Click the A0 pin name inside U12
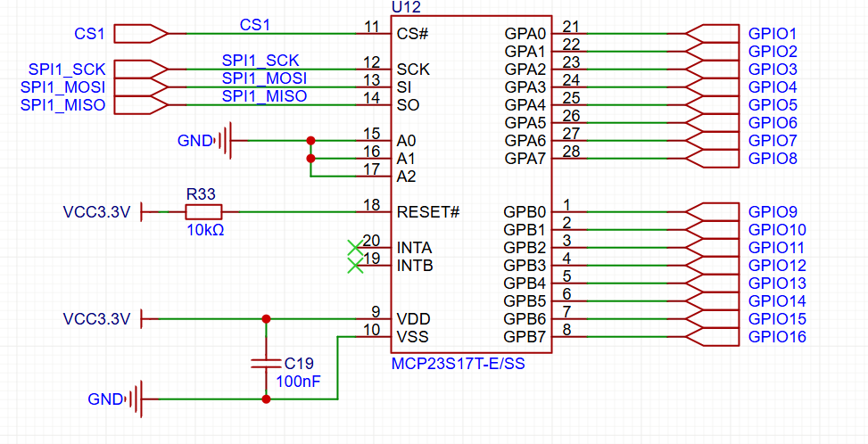Viewport: 868px width, 444px height. pyautogui.click(x=407, y=141)
